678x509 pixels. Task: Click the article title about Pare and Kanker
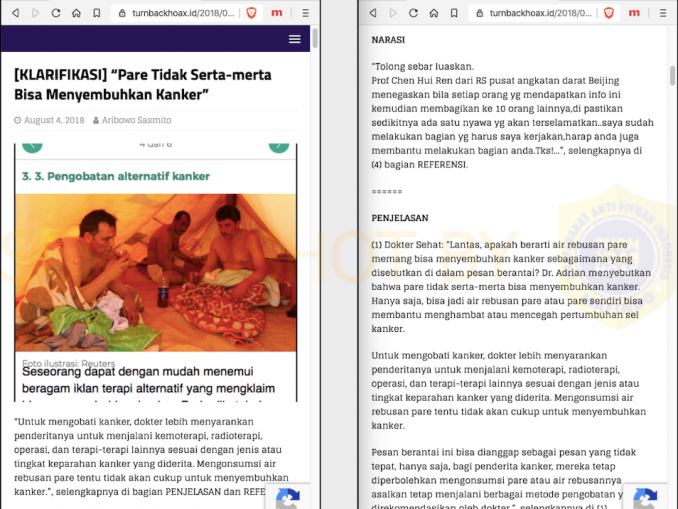point(143,84)
